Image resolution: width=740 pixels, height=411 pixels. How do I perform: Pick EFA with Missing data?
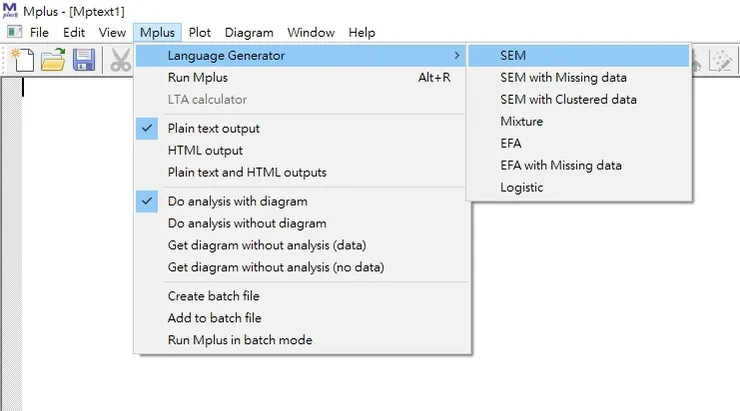561,165
